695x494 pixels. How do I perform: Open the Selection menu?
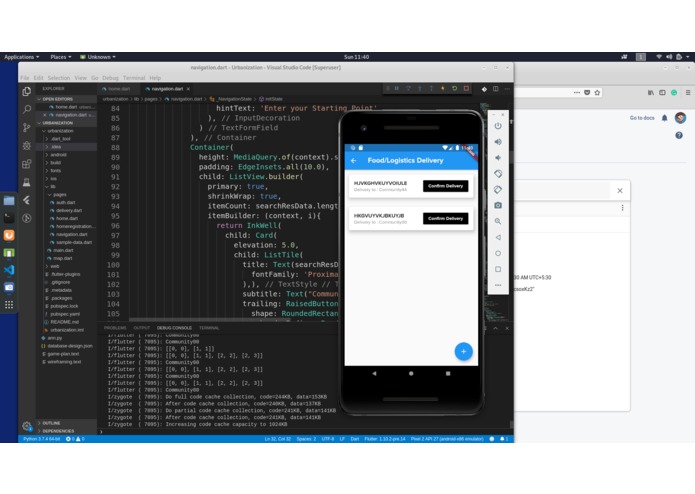[59, 78]
